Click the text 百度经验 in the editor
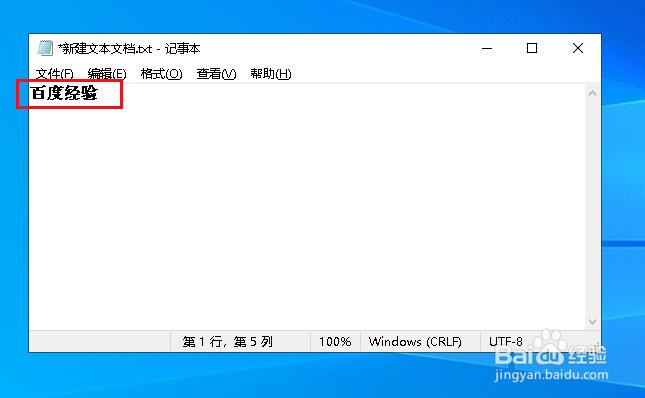This screenshot has width=645, height=398. coord(64,93)
